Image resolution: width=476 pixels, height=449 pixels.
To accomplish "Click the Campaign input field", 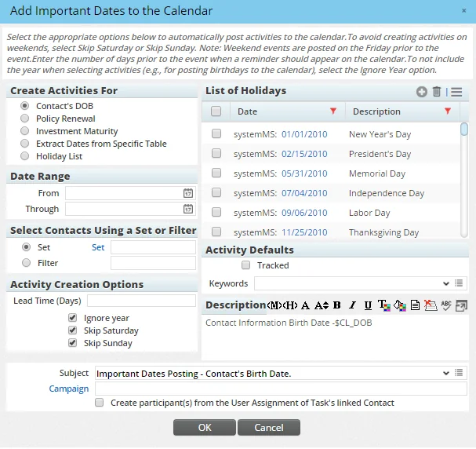I will pos(281,389).
